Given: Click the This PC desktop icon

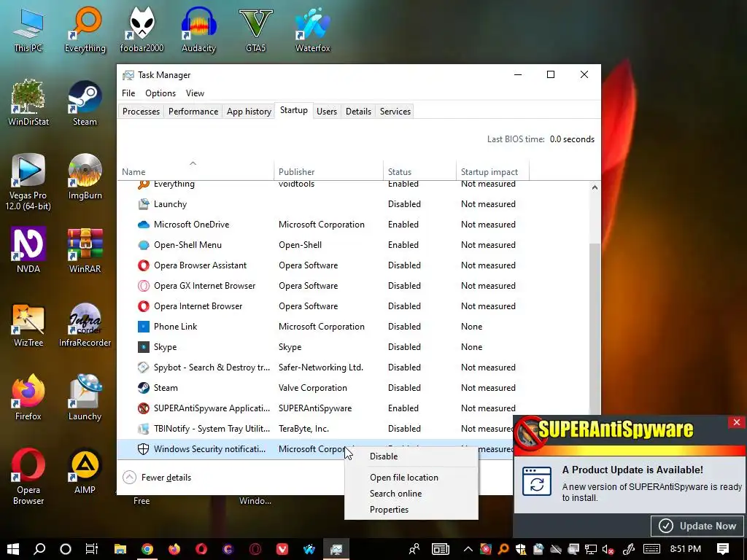Looking at the screenshot, I should coord(28,31).
